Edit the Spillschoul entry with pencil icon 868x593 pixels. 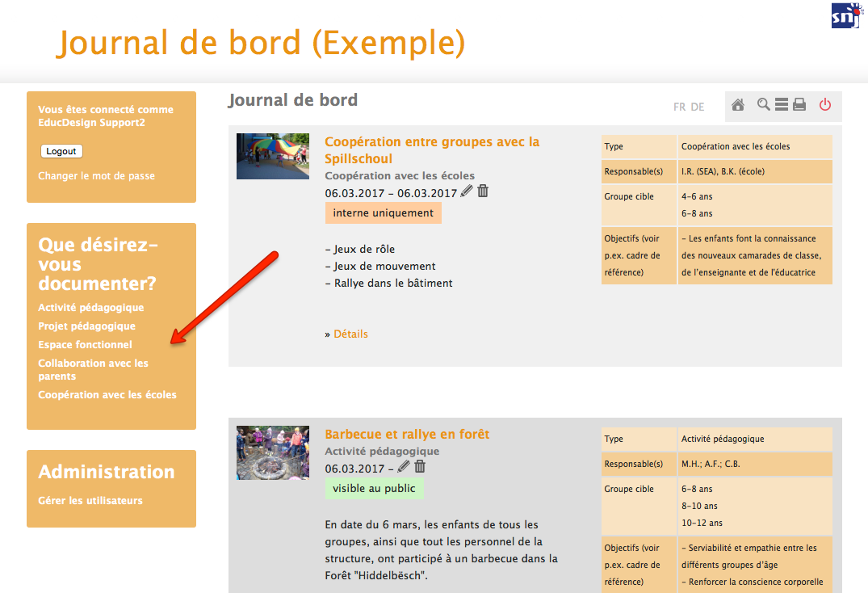click(x=467, y=191)
